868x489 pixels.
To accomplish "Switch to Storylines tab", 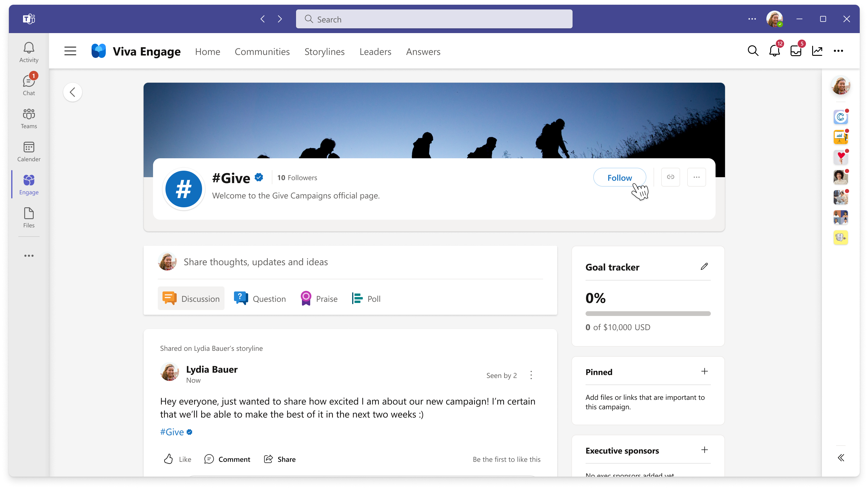I will (324, 51).
